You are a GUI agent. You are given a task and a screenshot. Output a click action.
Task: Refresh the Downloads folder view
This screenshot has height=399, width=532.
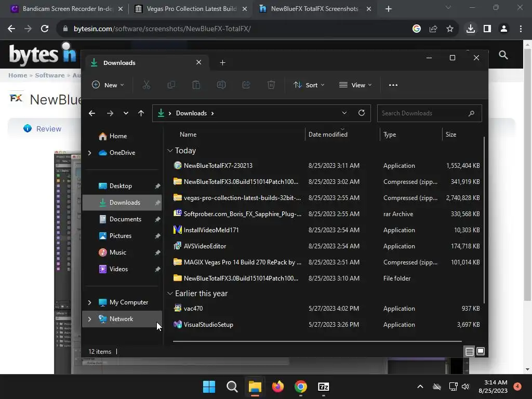362,113
